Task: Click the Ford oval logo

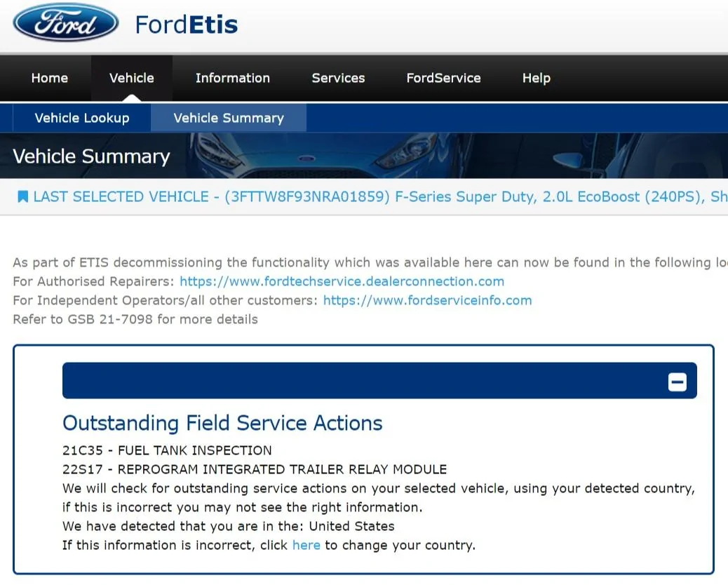Action: [65, 23]
